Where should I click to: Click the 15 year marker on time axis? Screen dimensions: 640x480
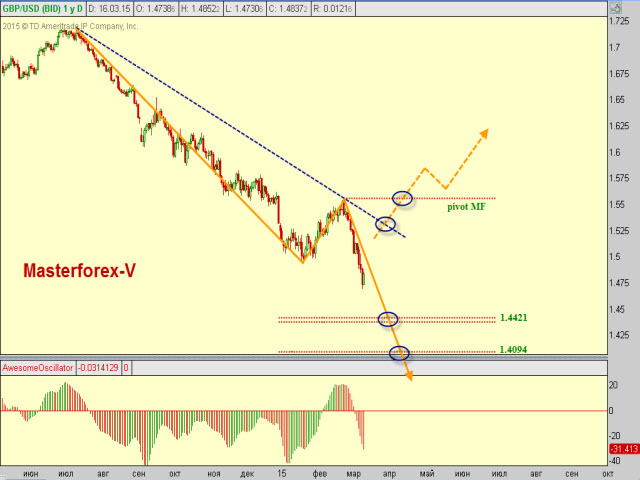[x=282, y=473]
